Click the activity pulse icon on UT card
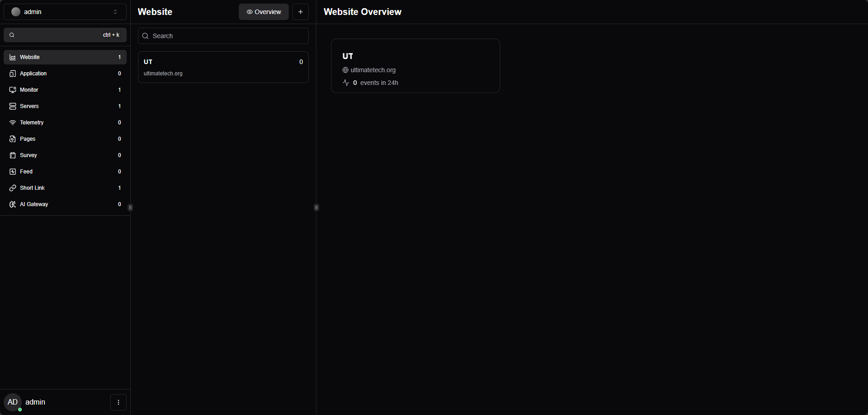Screen dimensions: 868x415 346,83
